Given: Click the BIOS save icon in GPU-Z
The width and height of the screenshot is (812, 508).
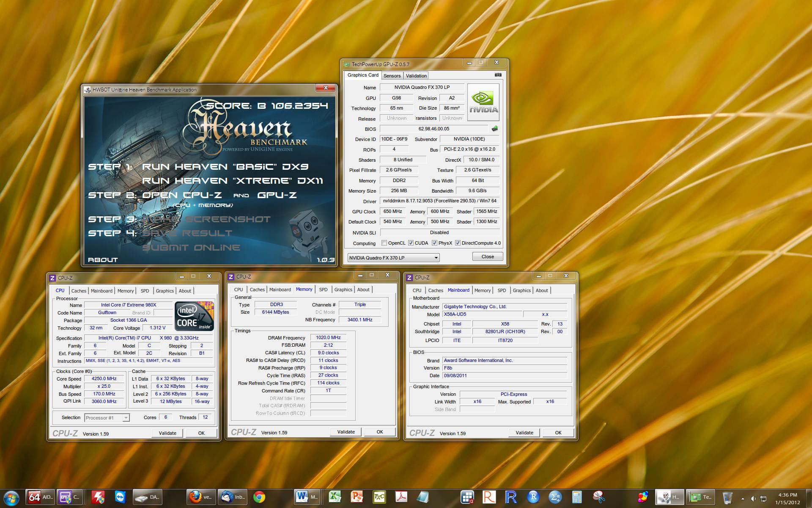Looking at the screenshot, I should pyautogui.click(x=494, y=129).
